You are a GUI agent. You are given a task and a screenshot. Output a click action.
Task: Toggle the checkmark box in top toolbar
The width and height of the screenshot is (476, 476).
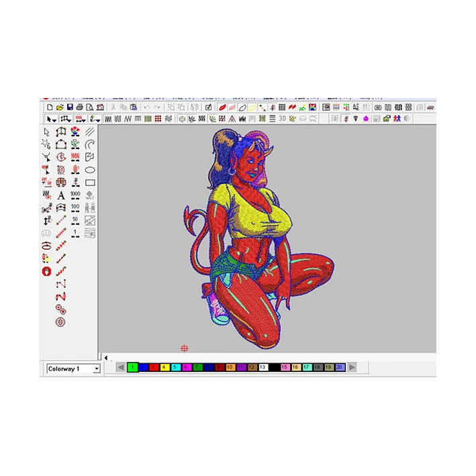[x=209, y=107]
